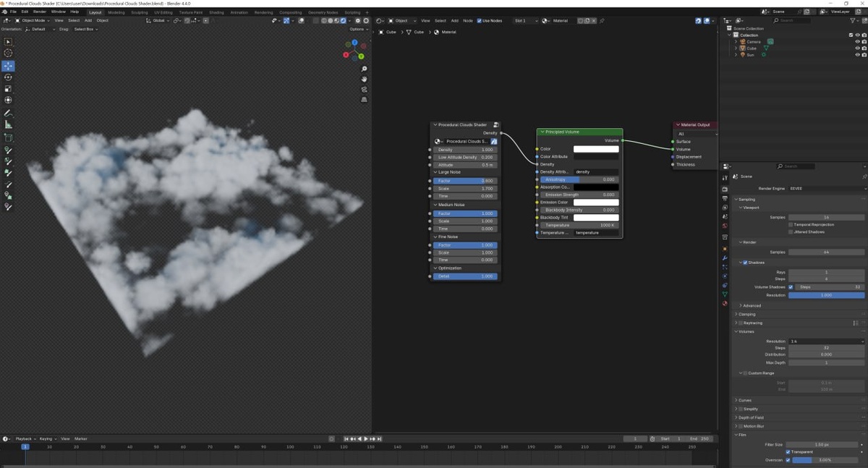Image resolution: width=868 pixels, height=468 pixels.
Task: Enable Jittered Shadows checkbox
Action: (x=791, y=231)
